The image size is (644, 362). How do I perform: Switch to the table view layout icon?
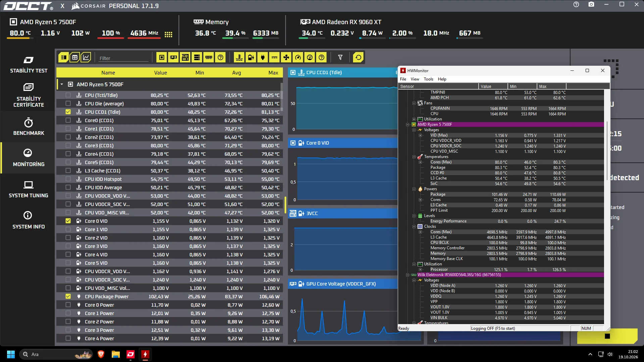[75, 57]
